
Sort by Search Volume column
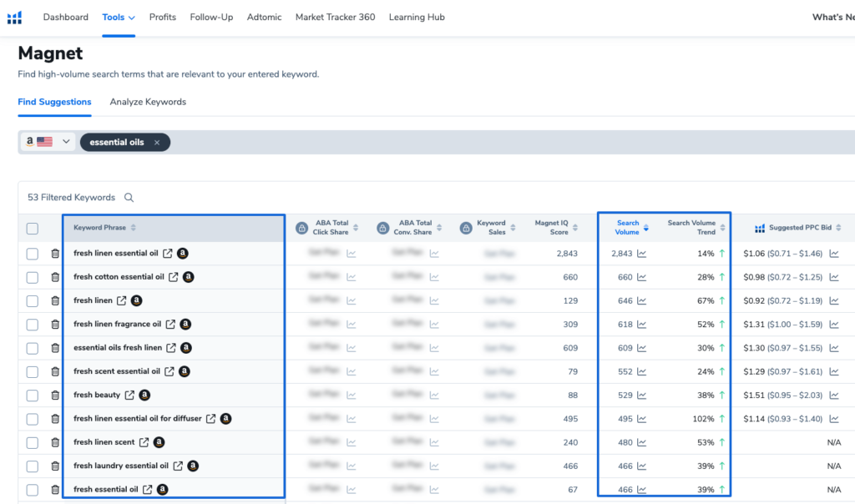coord(645,228)
